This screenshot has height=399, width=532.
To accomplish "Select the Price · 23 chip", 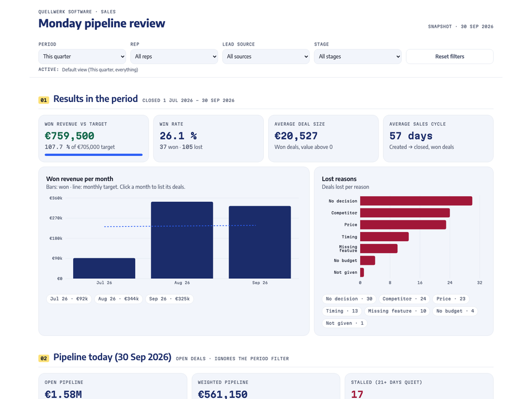I will click(451, 299).
